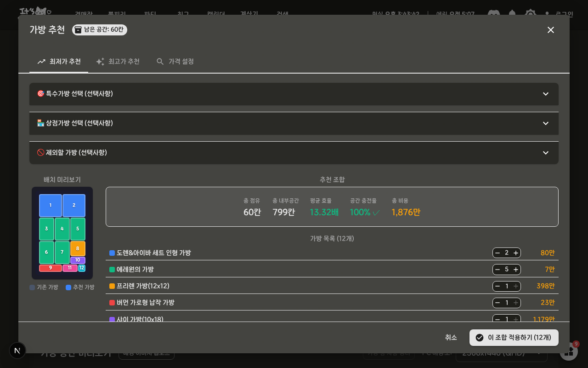
Task: Select purple bag block 10 in layout preview
Action: [x=78, y=260]
